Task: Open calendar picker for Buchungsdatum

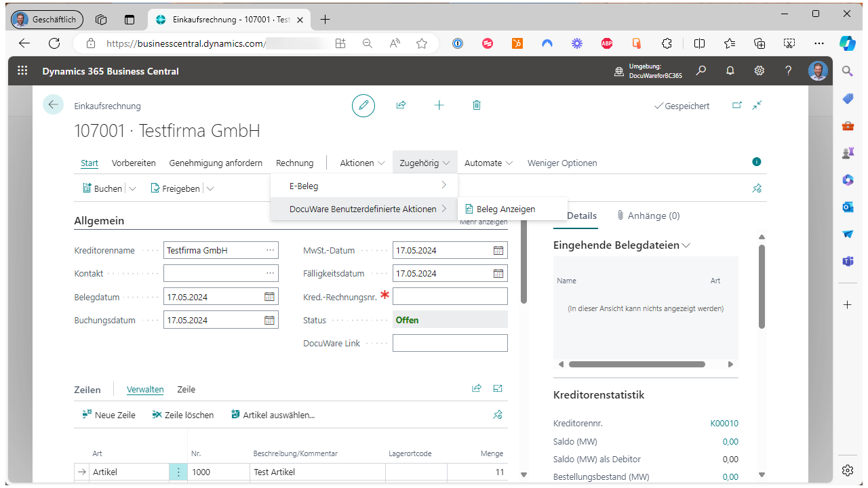Action: pyautogui.click(x=269, y=320)
